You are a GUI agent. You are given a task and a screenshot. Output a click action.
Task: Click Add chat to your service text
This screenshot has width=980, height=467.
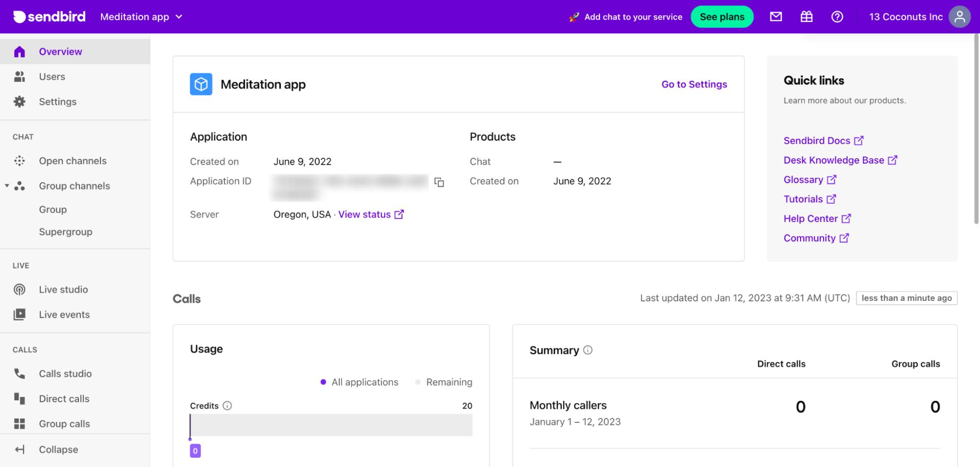click(x=633, y=17)
